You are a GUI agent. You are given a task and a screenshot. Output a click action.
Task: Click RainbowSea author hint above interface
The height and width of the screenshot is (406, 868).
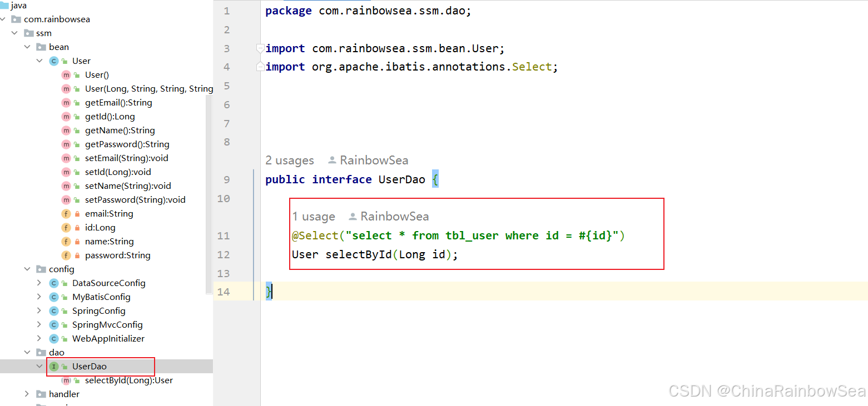click(368, 161)
